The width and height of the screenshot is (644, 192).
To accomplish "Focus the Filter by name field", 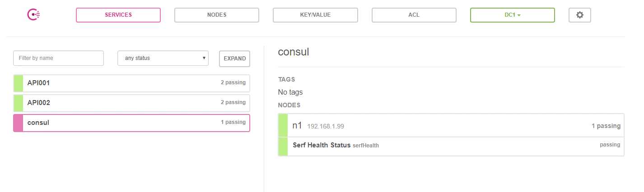I will [x=59, y=58].
